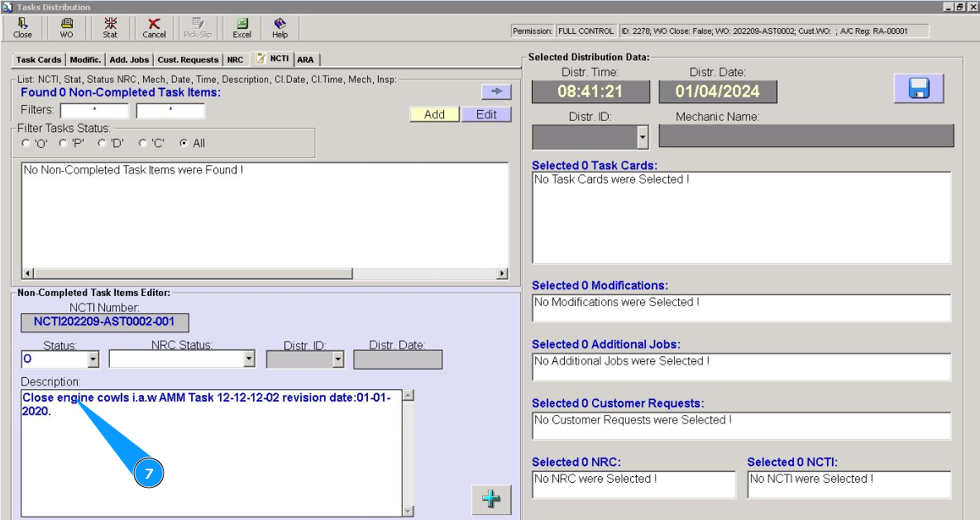Click the Distr. Time field
The width and height of the screenshot is (980, 520).
(590, 91)
